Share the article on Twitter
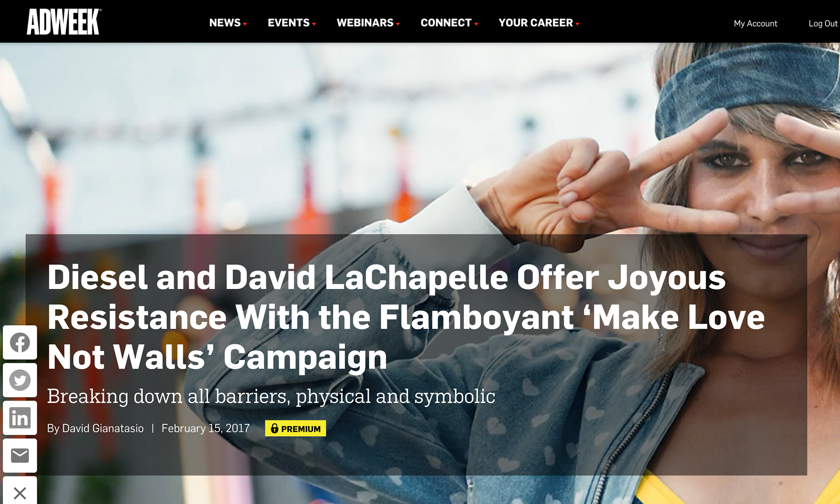840x504 pixels. (20, 380)
